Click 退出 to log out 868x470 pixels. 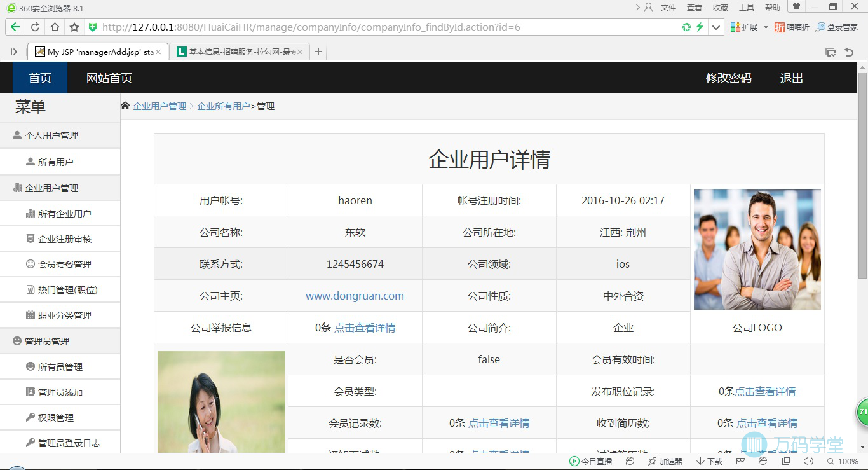pyautogui.click(x=792, y=78)
